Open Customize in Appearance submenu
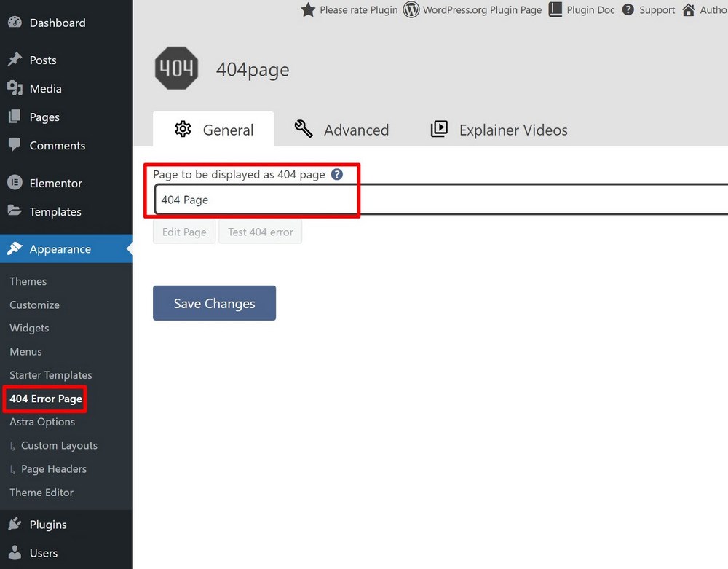 tap(35, 305)
